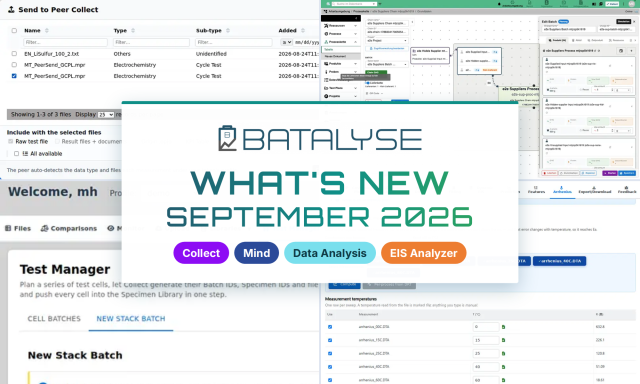Switch to the Files tab

(x=18, y=228)
